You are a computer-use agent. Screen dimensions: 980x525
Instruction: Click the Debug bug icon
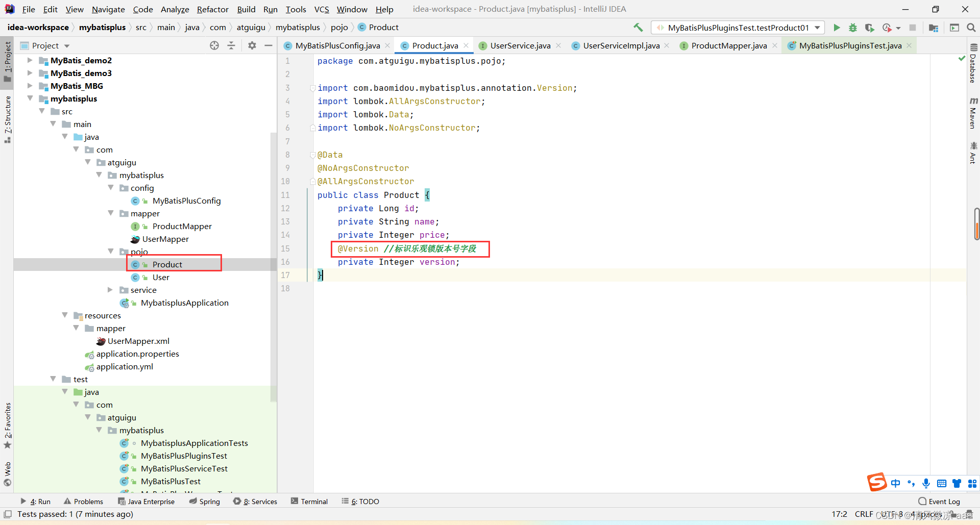(853, 28)
